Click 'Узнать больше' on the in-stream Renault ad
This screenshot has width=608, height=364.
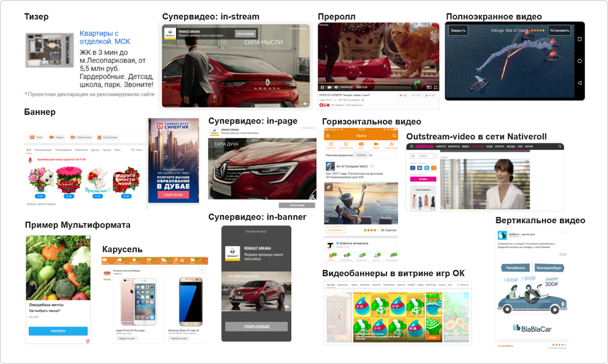245,34
